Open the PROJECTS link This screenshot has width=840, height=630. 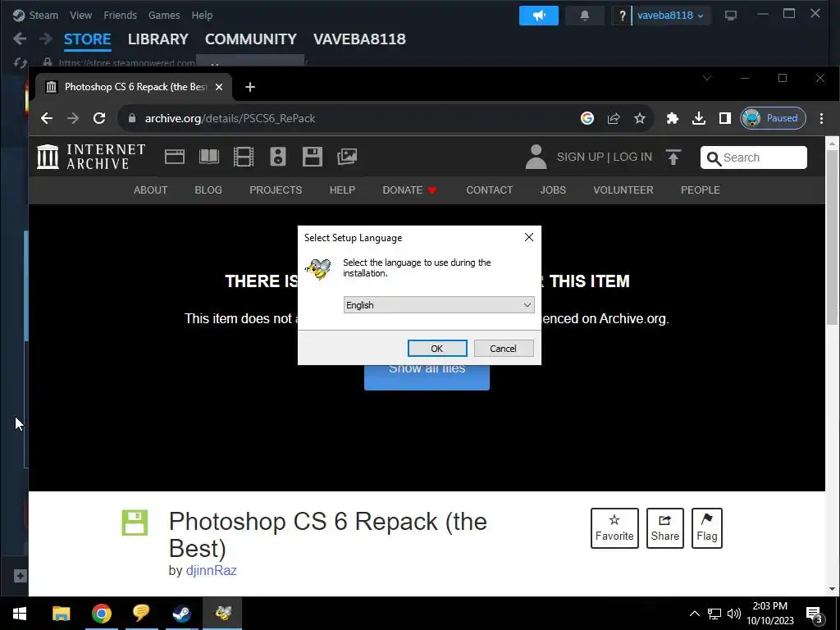[276, 189]
